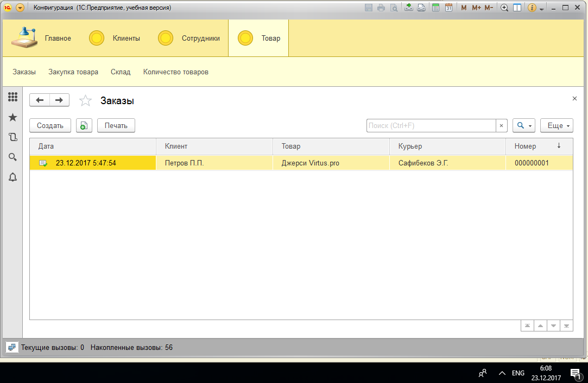Close the Заказы form with the x
588x383 pixels.
tap(574, 99)
